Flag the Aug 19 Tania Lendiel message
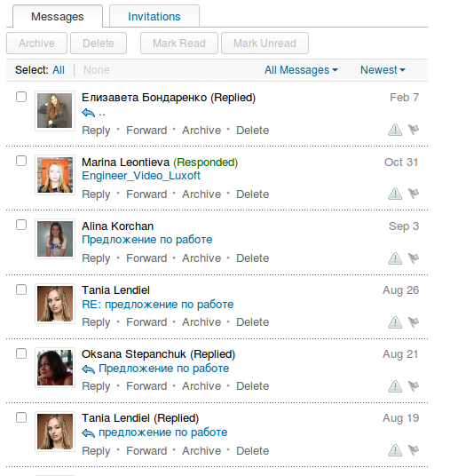The height and width of the screenshot is (476, 450). coord(414,450)
